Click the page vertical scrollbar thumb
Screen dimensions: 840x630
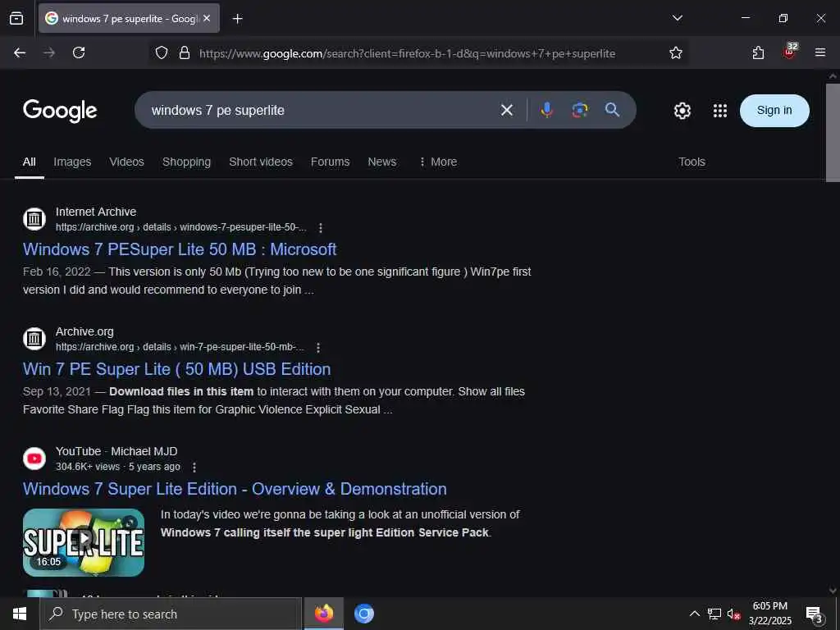coord(833,132)
